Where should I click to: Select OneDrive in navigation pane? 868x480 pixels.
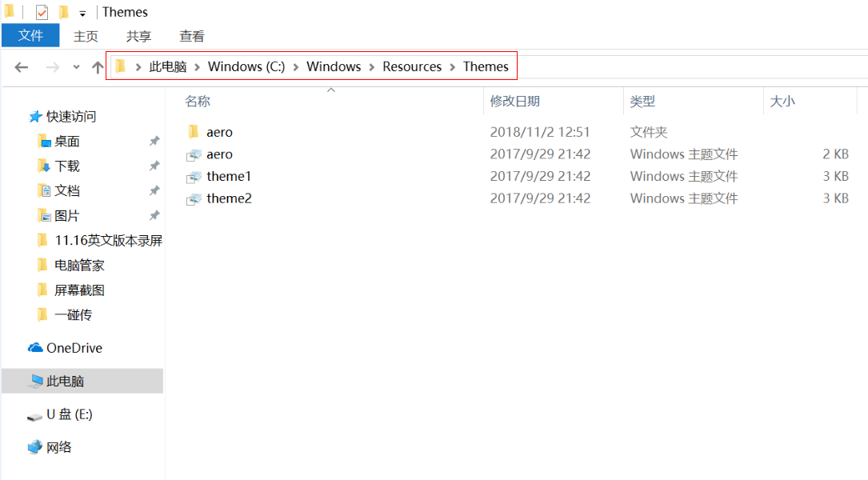(74, 348)
